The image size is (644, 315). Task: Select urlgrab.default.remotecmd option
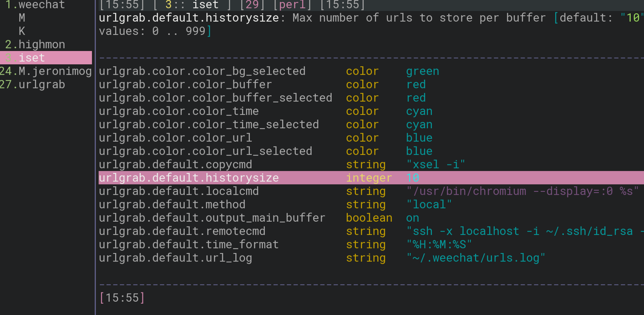pyautogui.click(x=182, y=231)
